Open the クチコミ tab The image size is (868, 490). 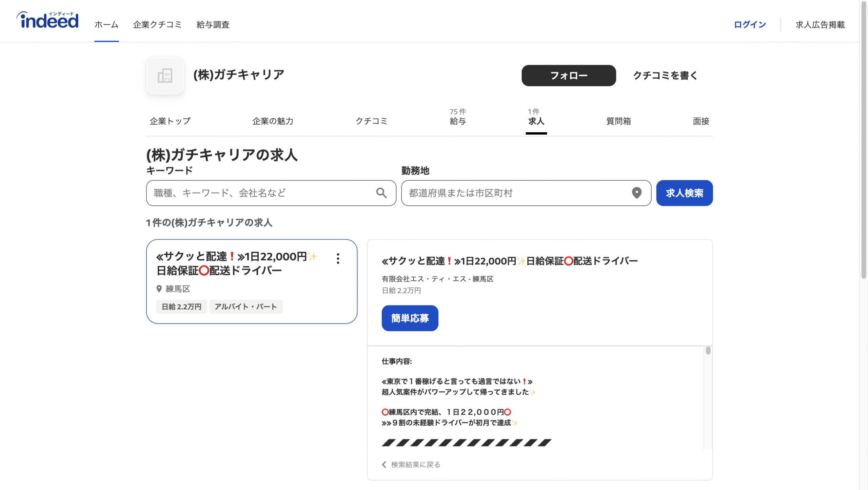(x=372, y=121)
